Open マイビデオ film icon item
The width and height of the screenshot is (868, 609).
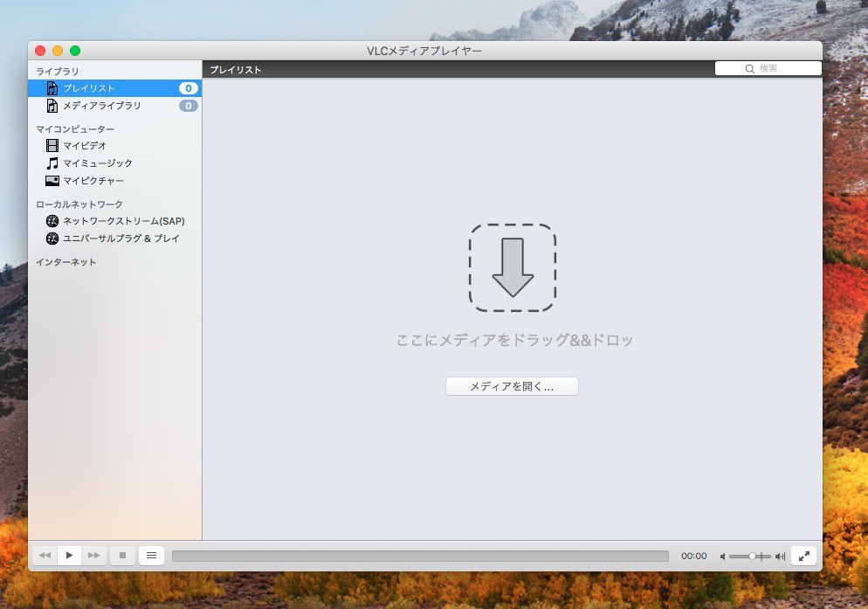click(84, 146)
